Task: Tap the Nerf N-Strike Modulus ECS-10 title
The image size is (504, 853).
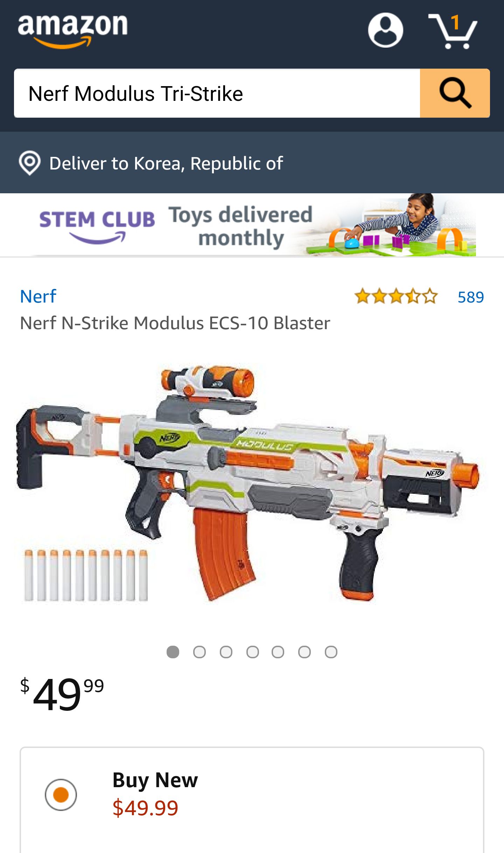Action: click(x=175, y=323)
